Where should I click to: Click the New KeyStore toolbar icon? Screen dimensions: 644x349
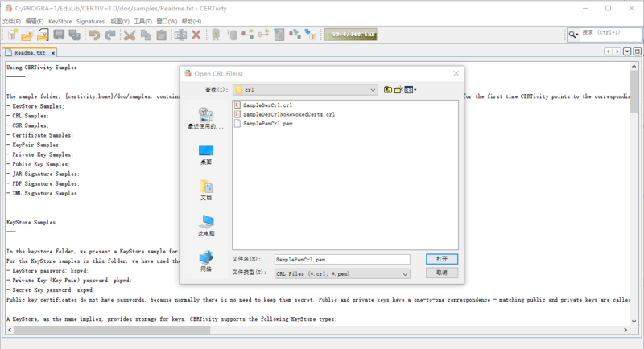click(12, 35)
